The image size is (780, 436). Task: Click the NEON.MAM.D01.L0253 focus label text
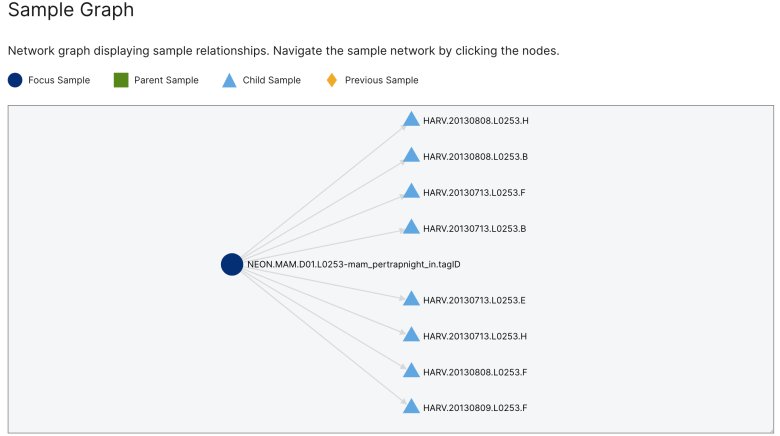point(354,264)
